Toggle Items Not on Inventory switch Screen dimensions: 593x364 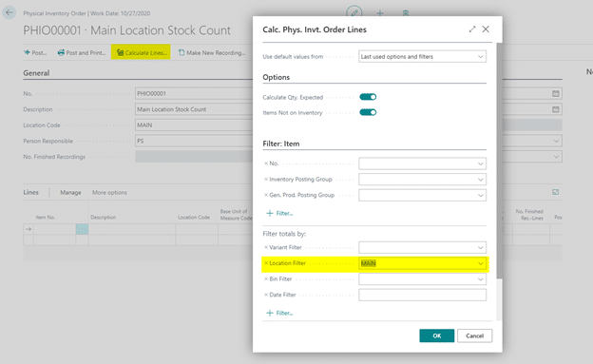[368, 112]
